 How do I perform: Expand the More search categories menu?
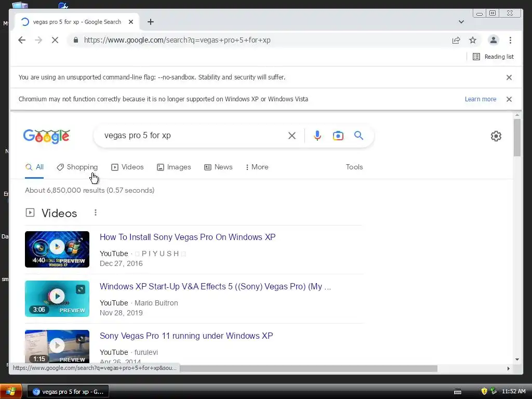pyautogui.click(x=257, y=167)
